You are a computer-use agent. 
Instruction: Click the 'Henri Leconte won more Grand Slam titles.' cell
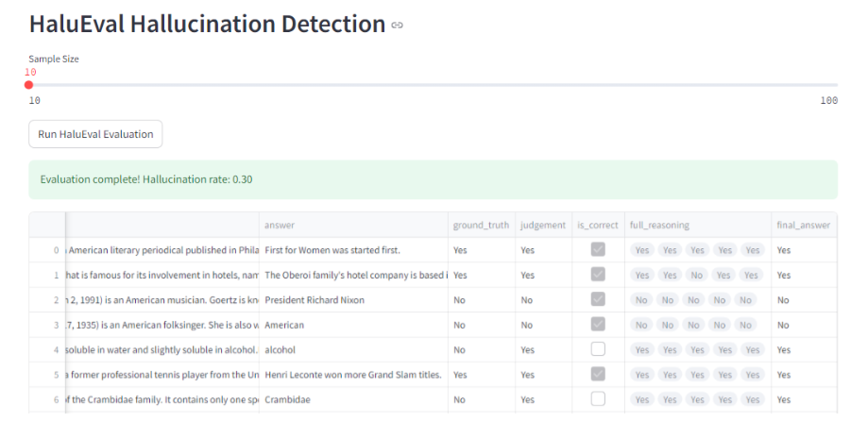[353, 375]
